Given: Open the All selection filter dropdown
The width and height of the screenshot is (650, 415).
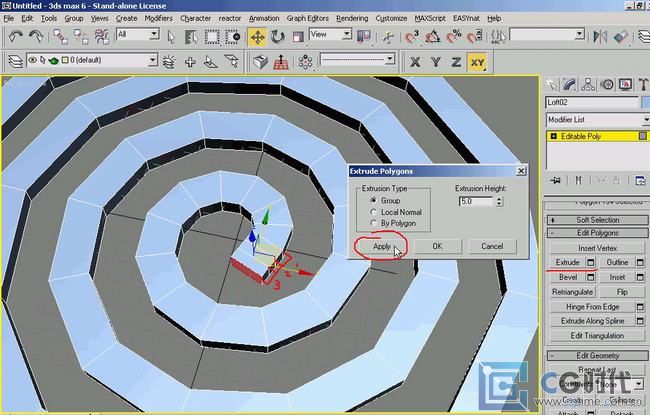Looking at the screenshot, I should (138, 34).
